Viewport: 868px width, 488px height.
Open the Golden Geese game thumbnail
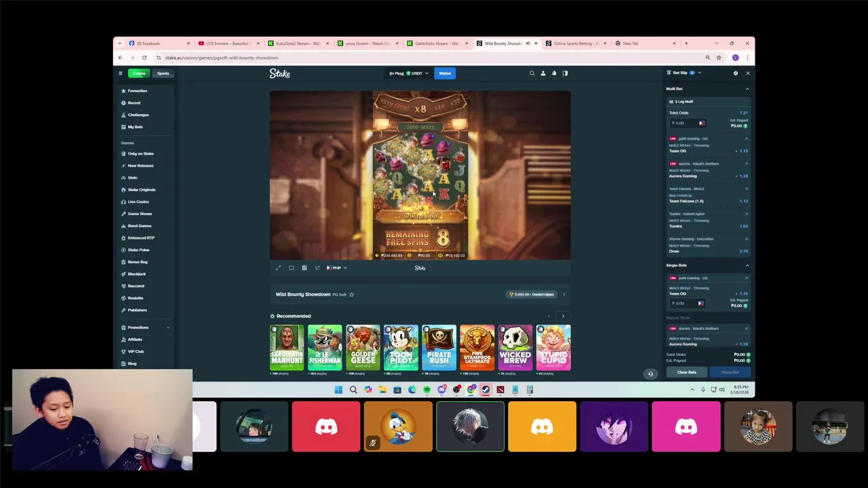363,348
